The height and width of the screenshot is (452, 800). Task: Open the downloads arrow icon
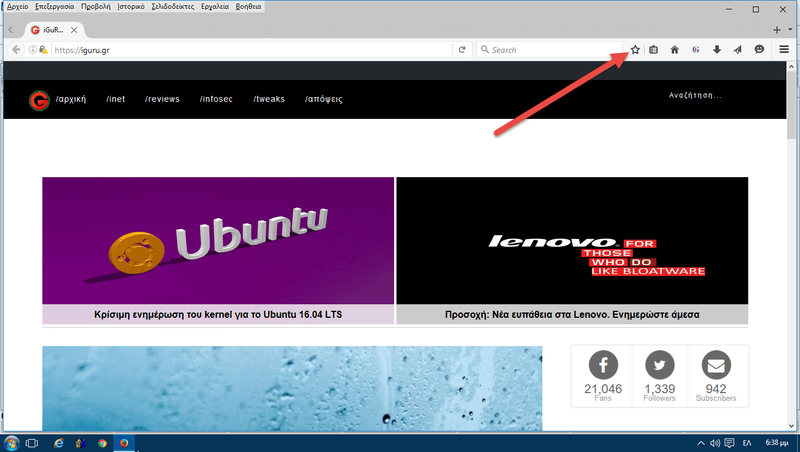pos(716,49)
